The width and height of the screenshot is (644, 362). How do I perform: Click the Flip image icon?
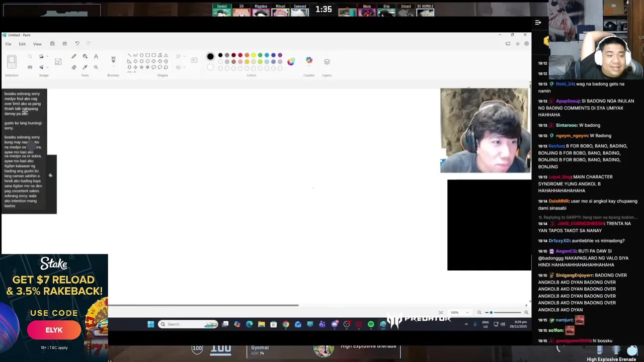pos(41,67)
